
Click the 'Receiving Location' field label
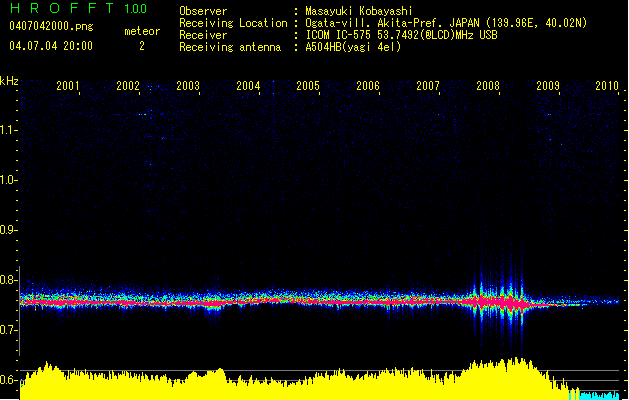tap(233, 23)
